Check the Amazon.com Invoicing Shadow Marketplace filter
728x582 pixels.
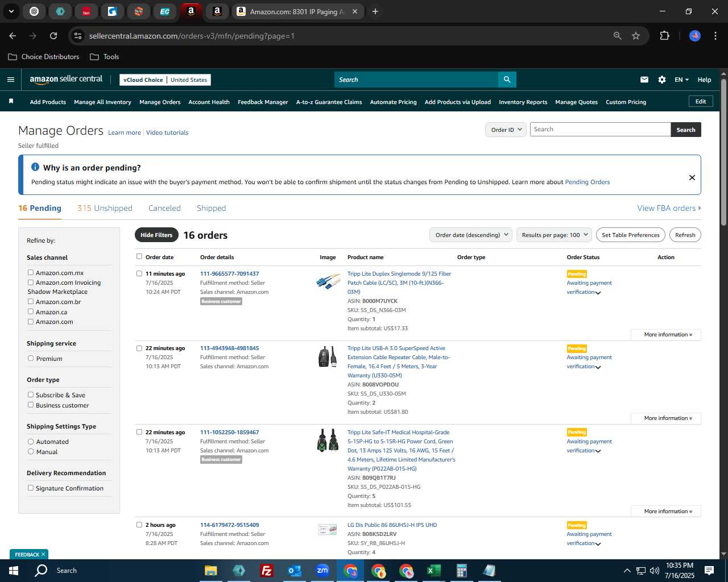point(31,282)
